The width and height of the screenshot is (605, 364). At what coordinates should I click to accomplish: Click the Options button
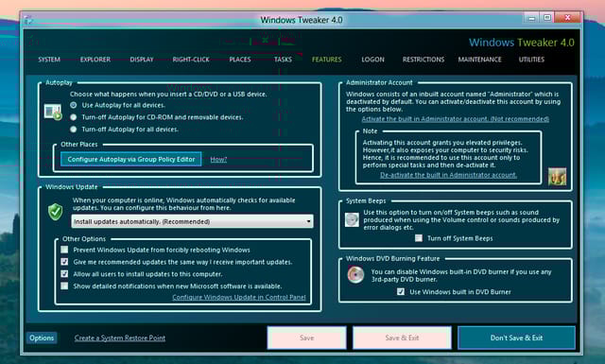point(42,338)
